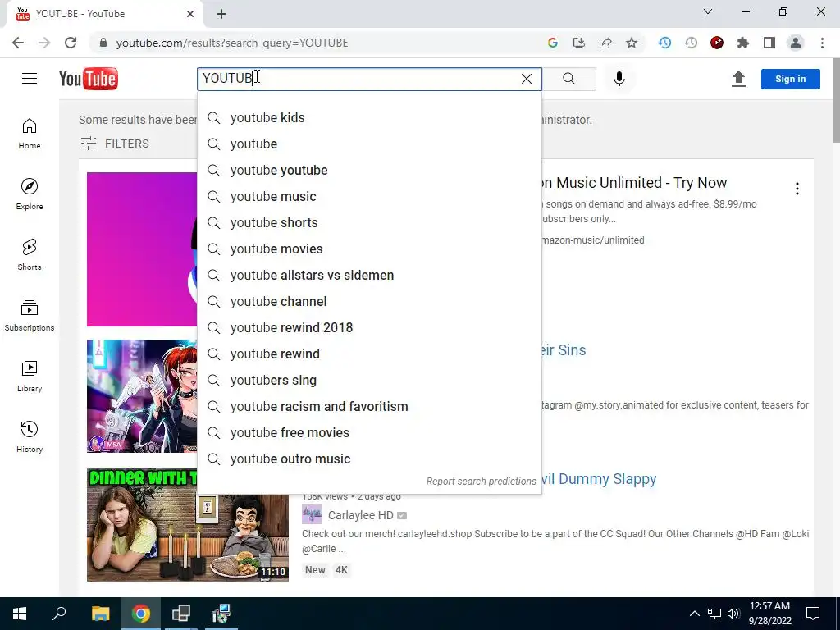Select suggestion 'youtube allstars vs sidemen'
The height and width of the screenshot is (630, 840).
click(x=369, y=276)
